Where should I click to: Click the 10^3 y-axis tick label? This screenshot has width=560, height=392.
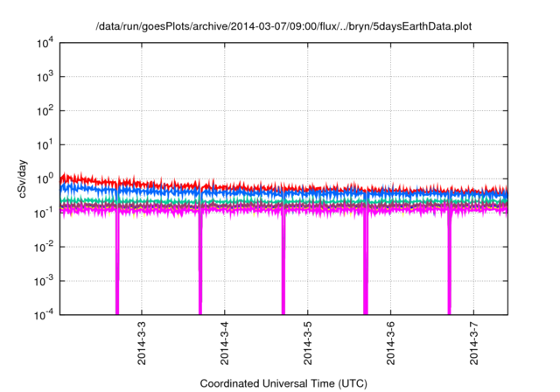coord(45,77)
